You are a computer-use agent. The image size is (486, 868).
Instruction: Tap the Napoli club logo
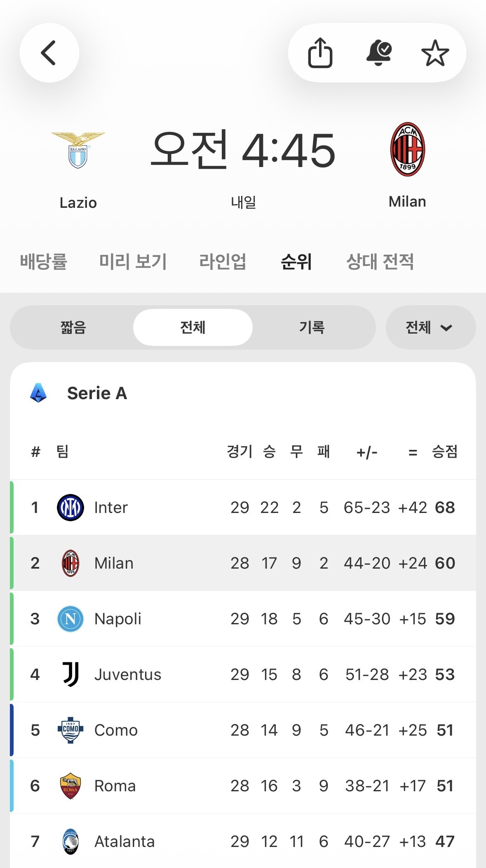click(70, 619)
